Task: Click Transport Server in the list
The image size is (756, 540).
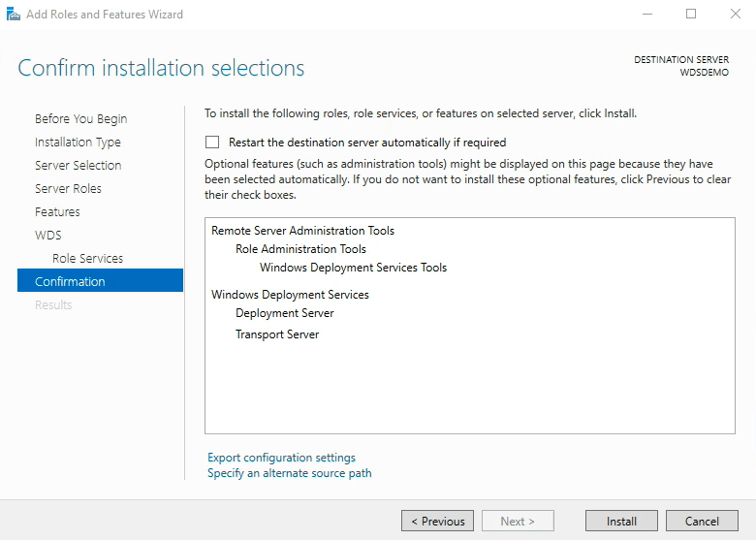Action: tap(276, 334)
